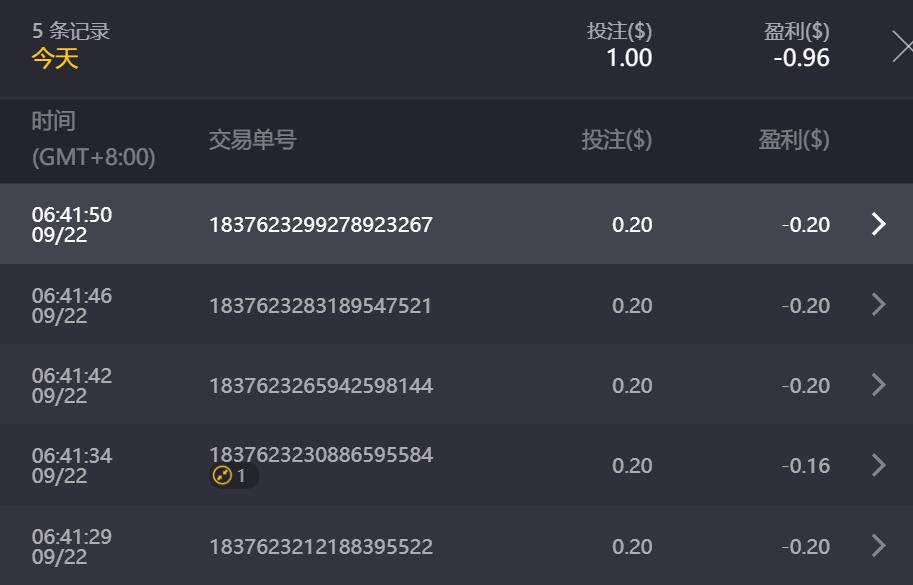Expand details chevron for the 06:41:50 record
Viewport: 913px width, 585px height.
pos(878,224)
